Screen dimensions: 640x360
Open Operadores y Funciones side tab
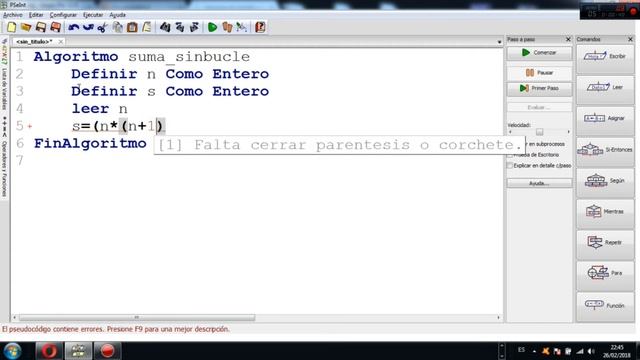tap(4, 169)
